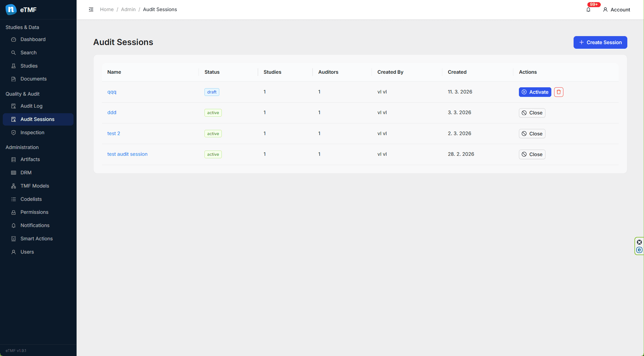
Task: Click the Create Session button
Action: coord(600,43)
